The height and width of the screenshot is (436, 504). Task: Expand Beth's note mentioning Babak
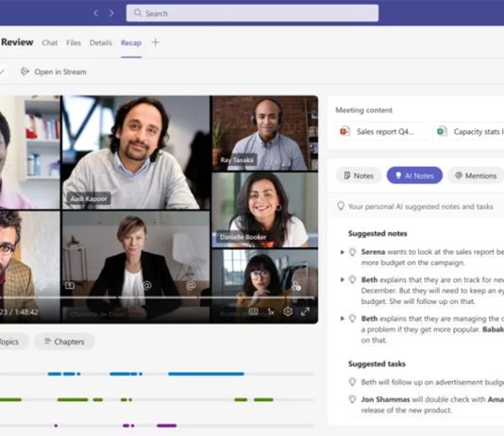pyautogui.click(x=343, y=319)
